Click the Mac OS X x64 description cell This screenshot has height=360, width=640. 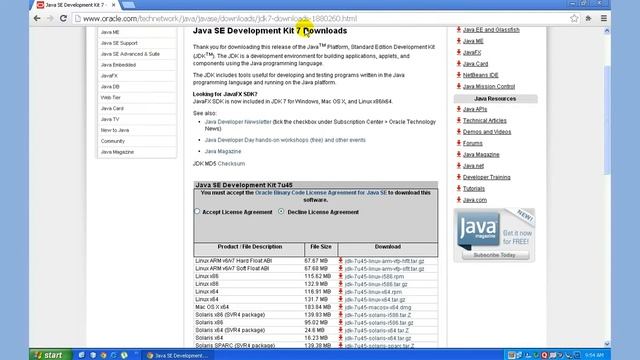(249, 307)
